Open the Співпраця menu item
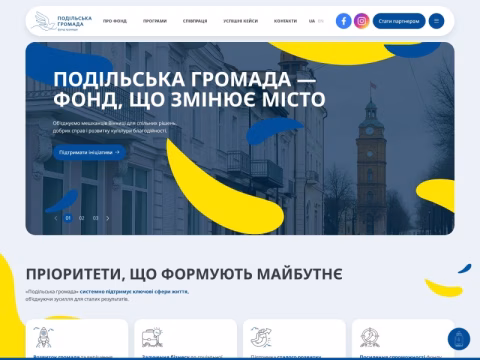The image size is (480, 360). tap(195, 21)
